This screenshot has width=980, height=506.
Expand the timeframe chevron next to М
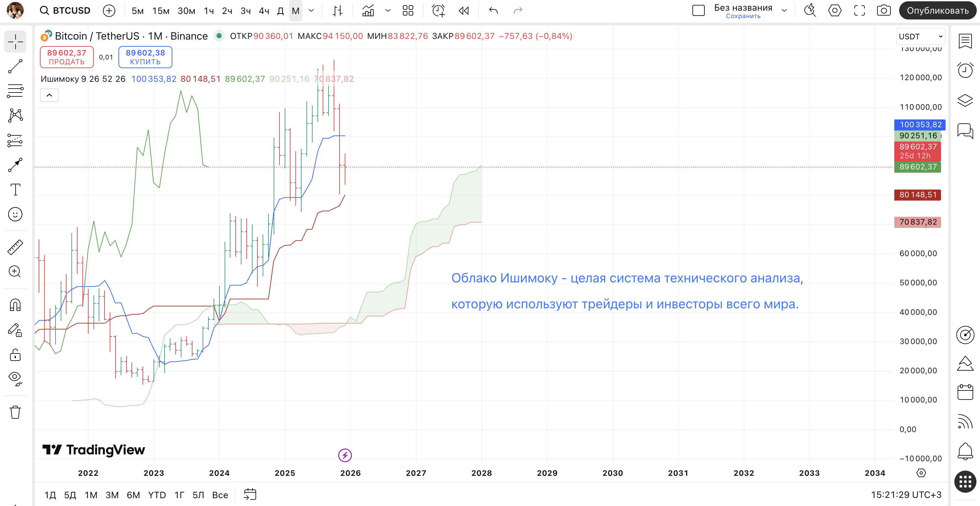[x=312, y=11]
